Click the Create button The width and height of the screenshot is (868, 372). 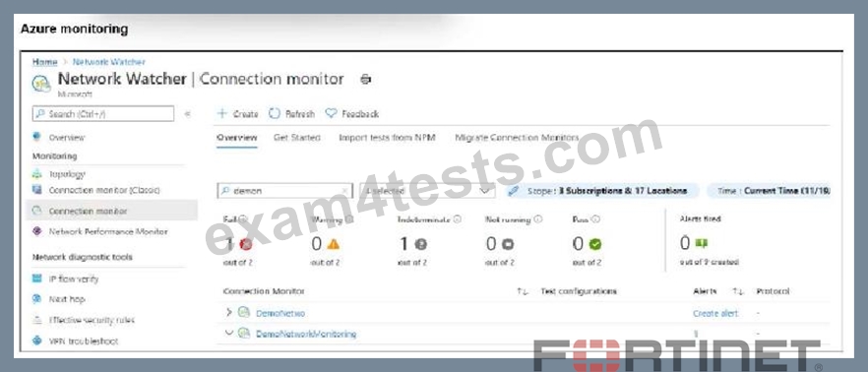(237, 113)
